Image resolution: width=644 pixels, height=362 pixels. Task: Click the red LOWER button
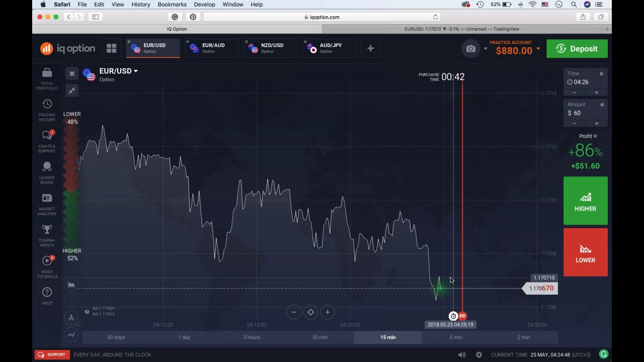586,252
